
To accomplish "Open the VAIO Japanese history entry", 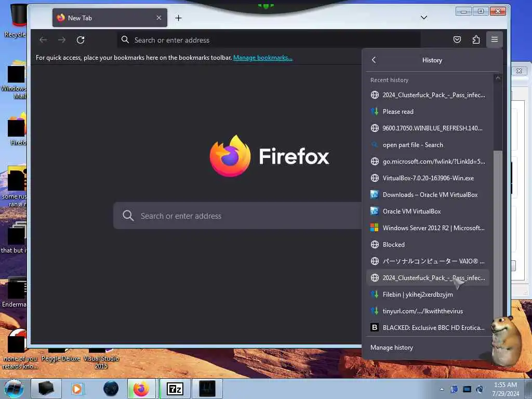I will (428, 261).
